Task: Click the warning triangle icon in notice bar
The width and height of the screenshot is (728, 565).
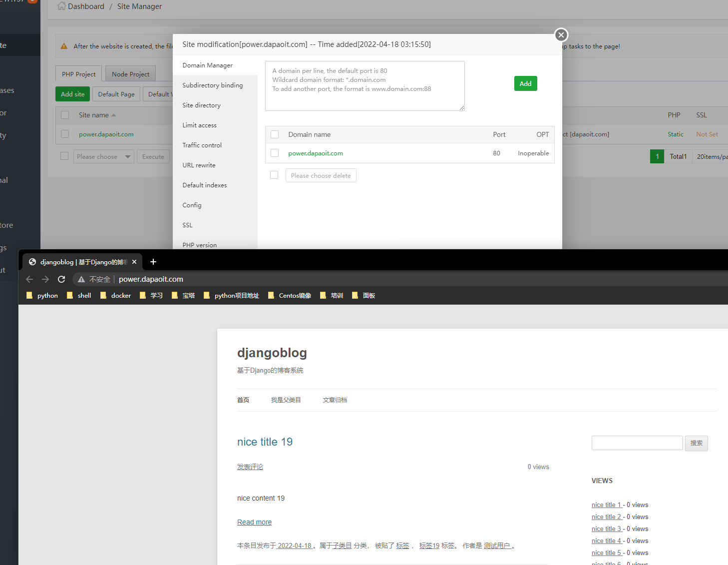Action: [64, 46]
